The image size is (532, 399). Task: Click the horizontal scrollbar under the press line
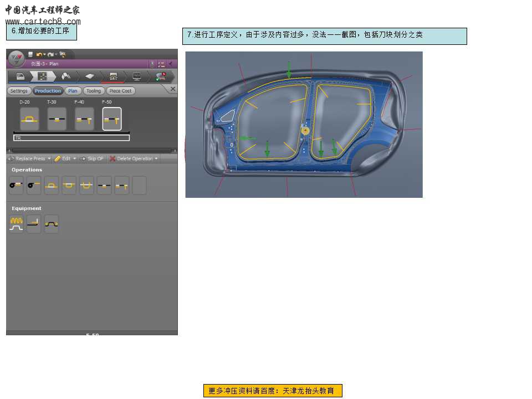92,150
